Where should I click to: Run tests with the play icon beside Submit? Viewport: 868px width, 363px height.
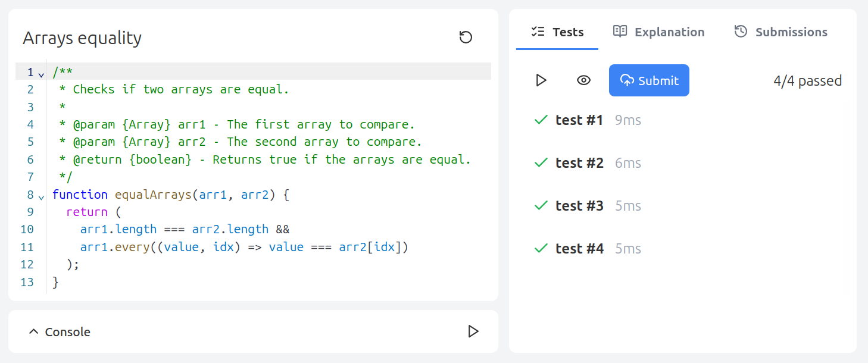[541, 80]
